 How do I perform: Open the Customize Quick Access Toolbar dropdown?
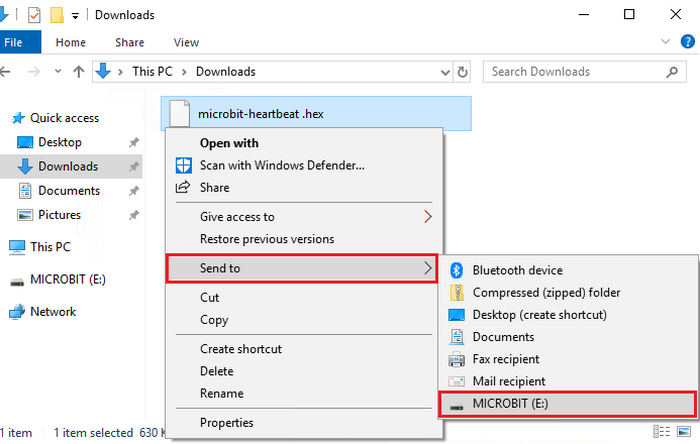coord(75,16)
